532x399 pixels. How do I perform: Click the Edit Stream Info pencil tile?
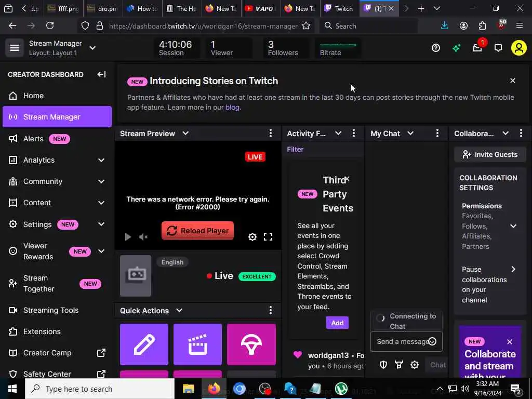pyautogui.click(x=144, y=344)
